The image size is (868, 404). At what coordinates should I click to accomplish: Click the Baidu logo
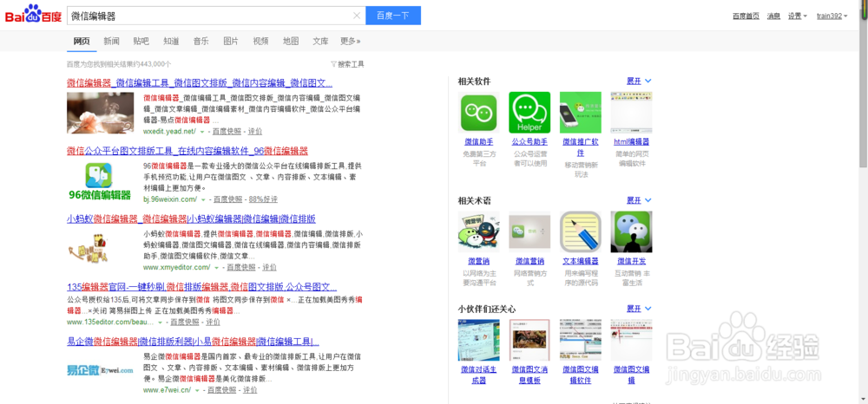click(x=33, y=15)
